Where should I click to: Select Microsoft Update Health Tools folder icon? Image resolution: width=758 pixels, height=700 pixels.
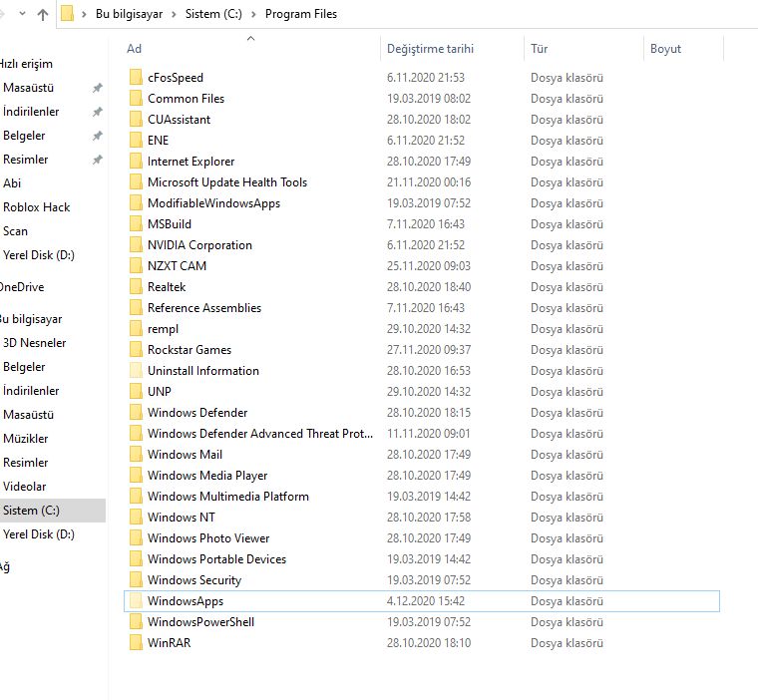(136, 182)
